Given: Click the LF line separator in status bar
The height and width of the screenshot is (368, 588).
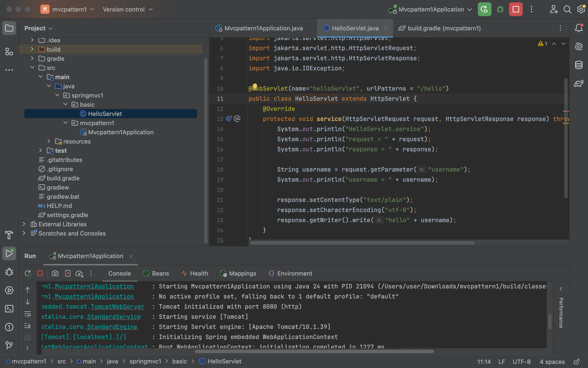Looking at the screenshot, I should [501, 362].
